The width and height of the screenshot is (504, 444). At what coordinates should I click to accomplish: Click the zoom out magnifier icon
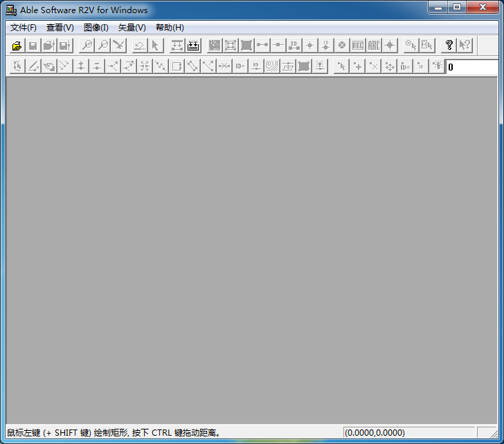click(102, 46)
